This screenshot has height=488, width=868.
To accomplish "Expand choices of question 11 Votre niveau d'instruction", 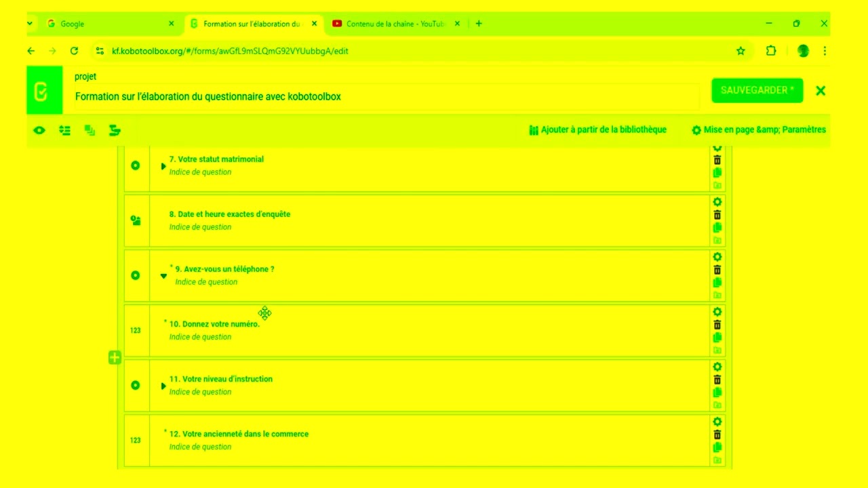I will pyautogui.click(x=163, y=386).
